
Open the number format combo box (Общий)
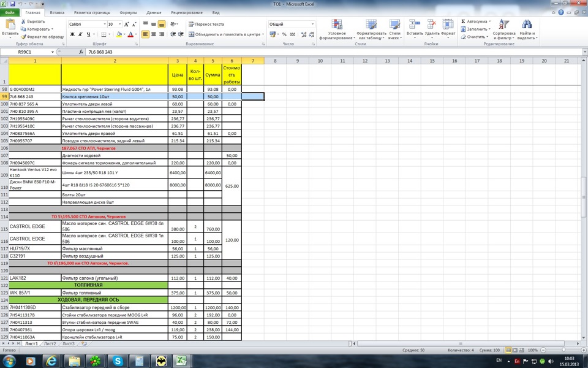pos(292,24)
